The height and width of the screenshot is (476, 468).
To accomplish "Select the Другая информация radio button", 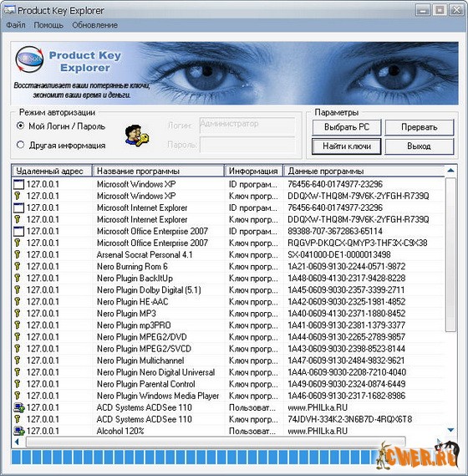I will [20, 145].
